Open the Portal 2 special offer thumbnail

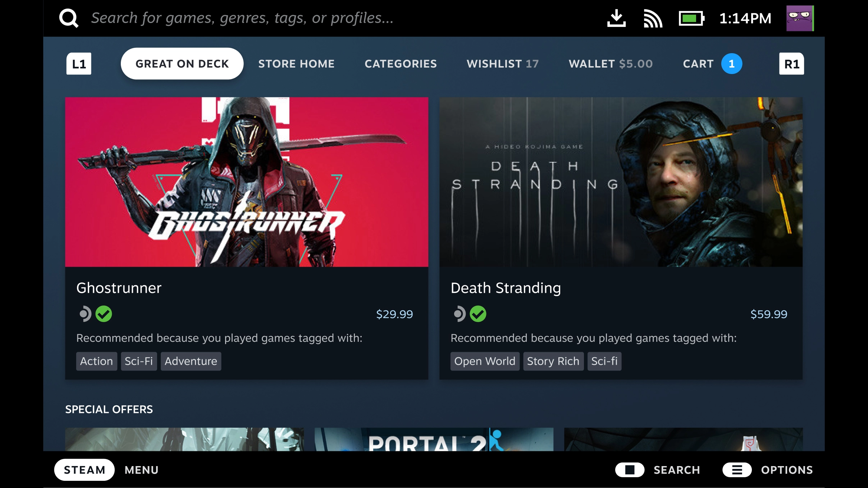(x=434, y=439)
